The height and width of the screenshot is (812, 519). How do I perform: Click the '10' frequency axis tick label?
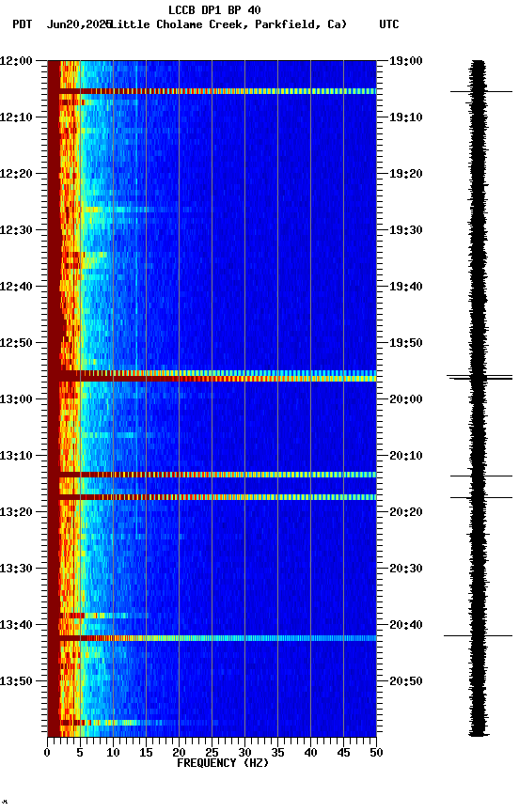pyautogui.click(x=113, y=753)
